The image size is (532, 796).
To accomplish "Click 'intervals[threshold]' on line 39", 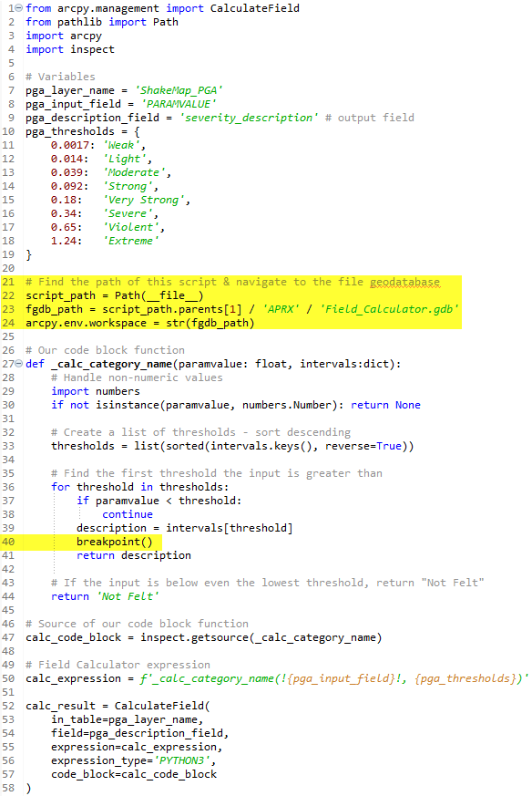I will click(230, 529).
